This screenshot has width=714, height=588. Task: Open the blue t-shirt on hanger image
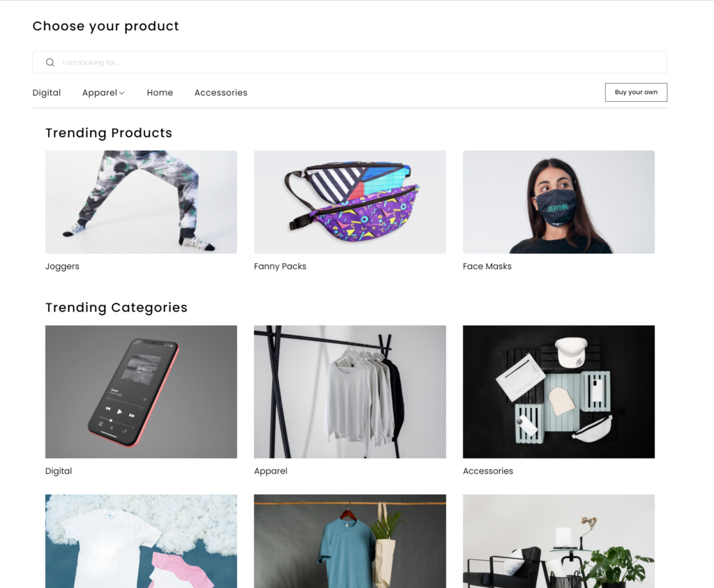pyautogui.click(x=350, y=541)
